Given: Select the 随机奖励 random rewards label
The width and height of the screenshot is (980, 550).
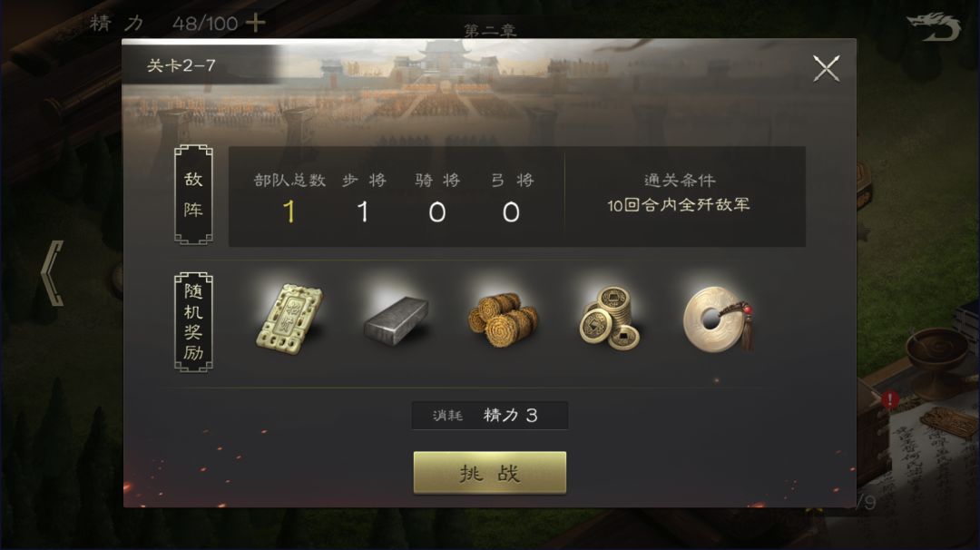Looking at the screenshot, I should tap(193, 322).
